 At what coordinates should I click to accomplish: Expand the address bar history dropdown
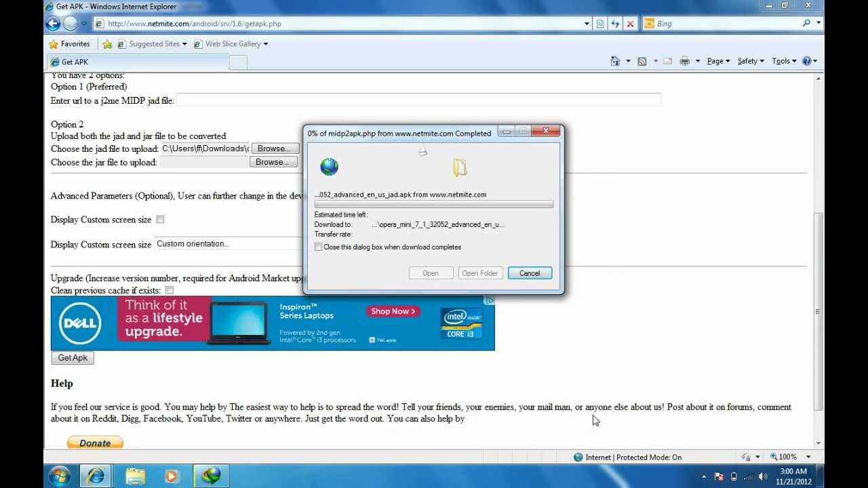pyautogui.click(x=587, y=24)
